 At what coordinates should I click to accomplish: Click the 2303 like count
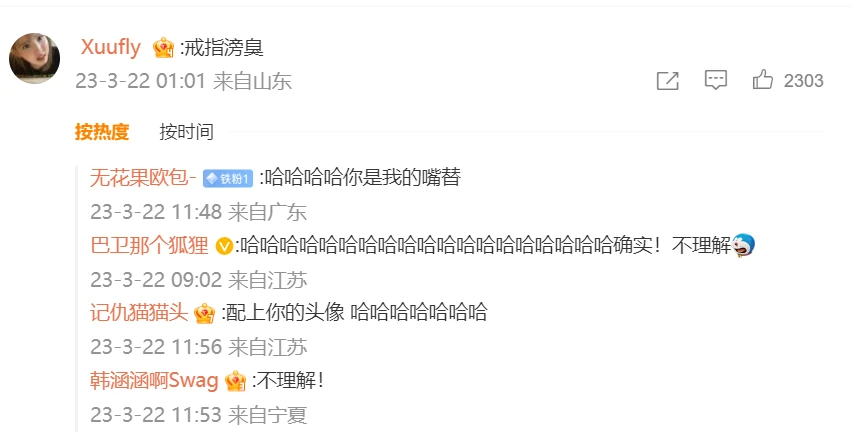tap(804, 80)
